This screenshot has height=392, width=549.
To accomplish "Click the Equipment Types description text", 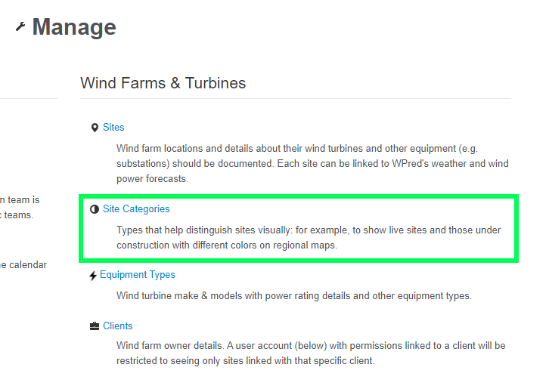I will [293, 295].
